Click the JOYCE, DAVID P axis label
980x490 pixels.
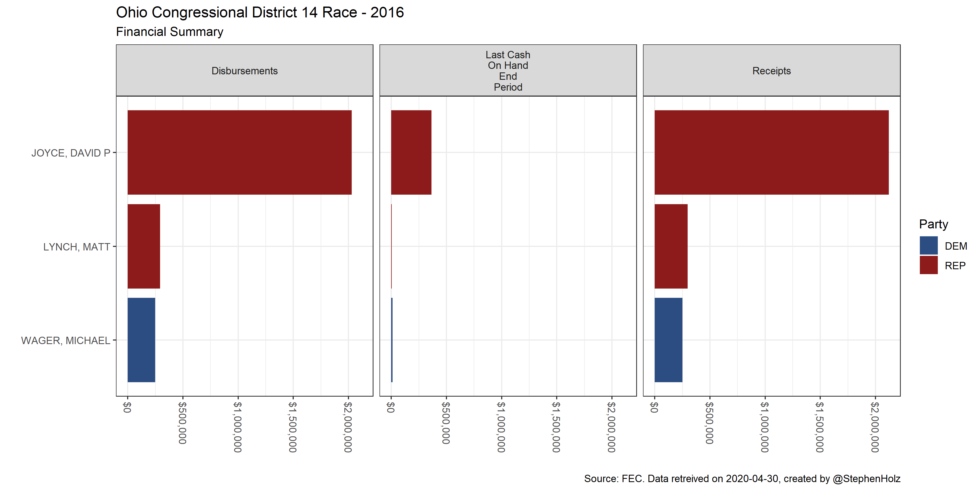(71, 153)
